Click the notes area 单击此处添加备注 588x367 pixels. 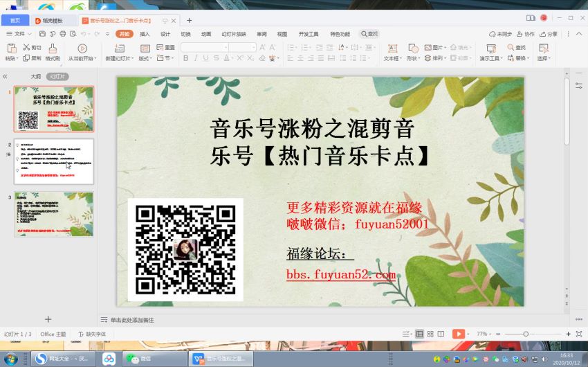(x=132, y=320)
